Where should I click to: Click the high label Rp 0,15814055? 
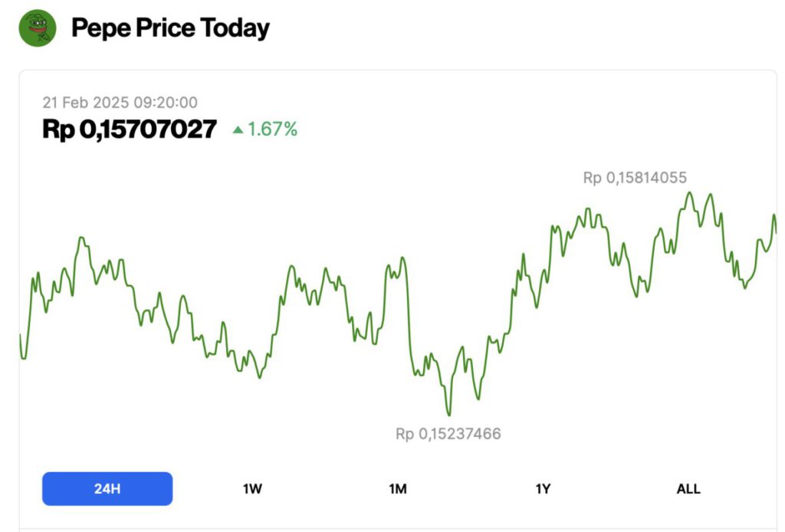[635, 178]
